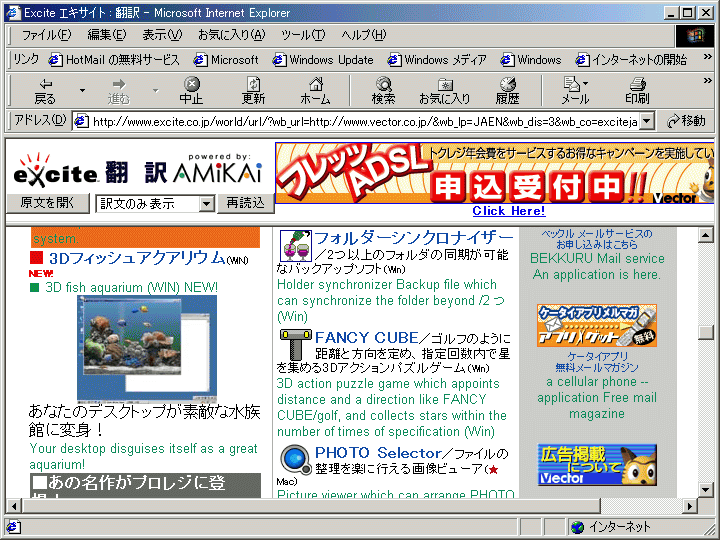
Task: Click the IE icon in title bar
Action: (13, 12)
